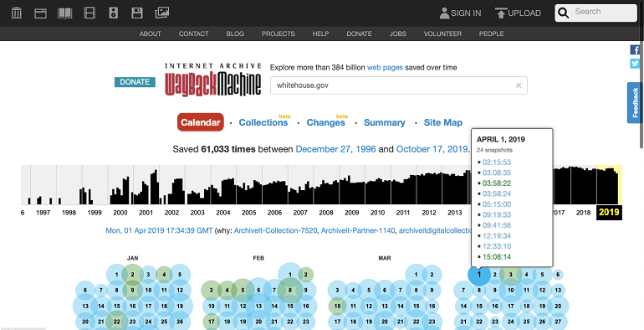
Task: Switch to the Collections tab
Action: pyautogui.click(x=263, y=122)
